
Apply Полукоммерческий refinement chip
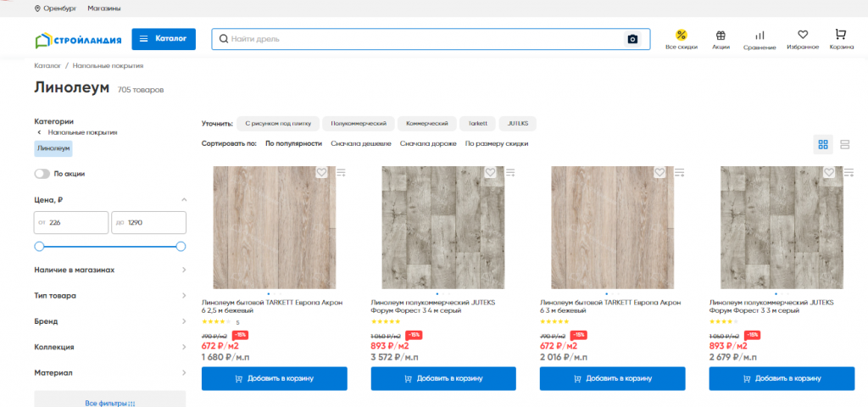pos(359,124)
